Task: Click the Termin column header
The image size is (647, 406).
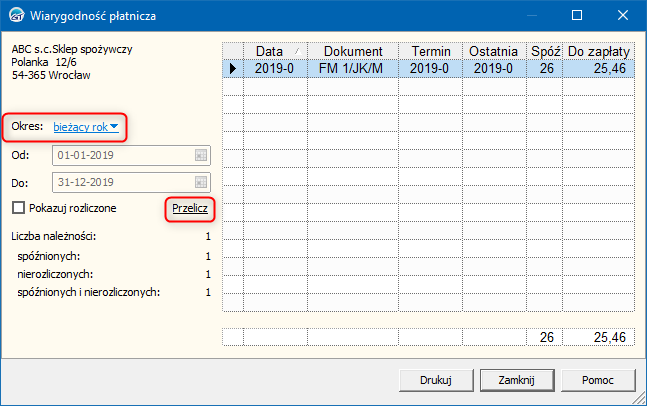Action: [430, 50]
